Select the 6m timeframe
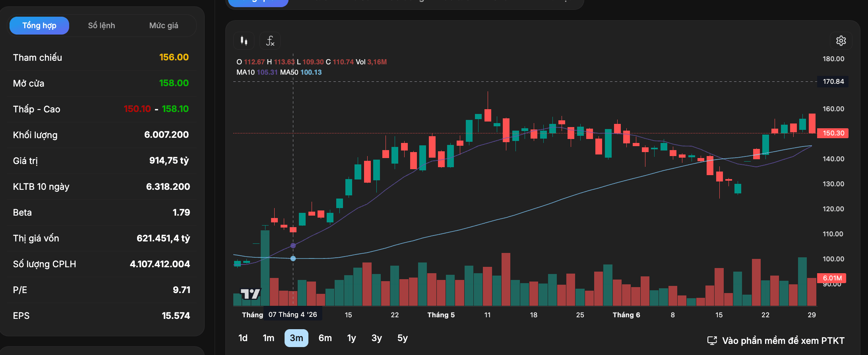This screenshot has width=868, height=355. [325, 338]
